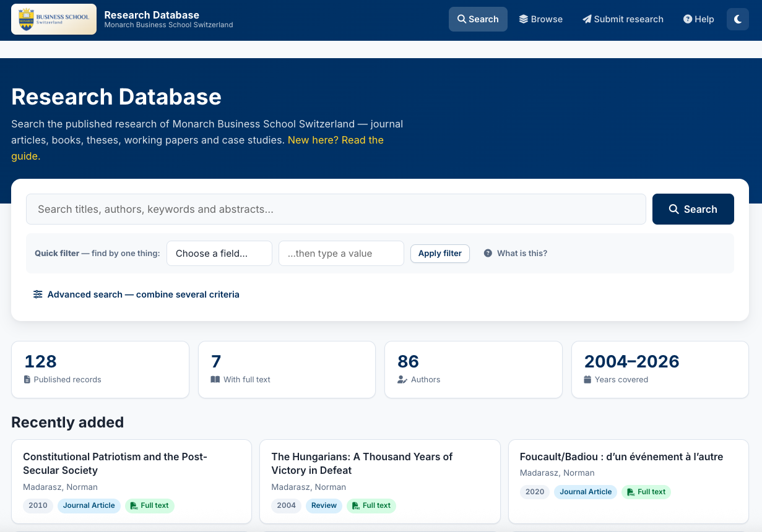The height and width of the screenshot is (532, 762).
Task: Click the 128 Published records card
Action: click(x=100, y=369)
